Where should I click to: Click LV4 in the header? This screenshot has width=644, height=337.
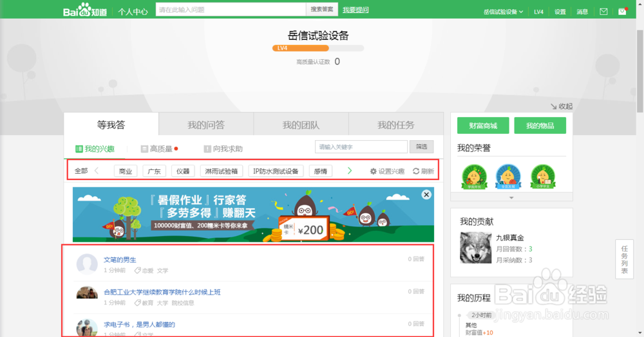[538, 12]
